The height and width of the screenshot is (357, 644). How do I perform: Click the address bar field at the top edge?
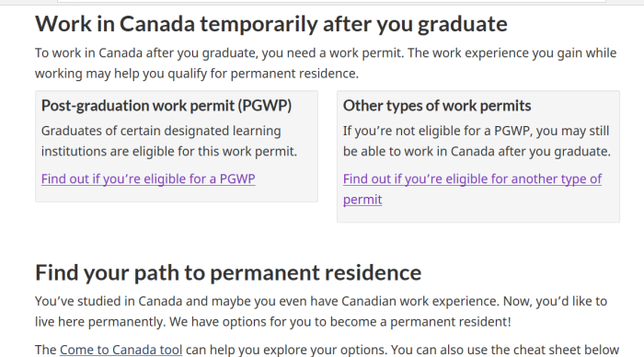tap(331, 1)
